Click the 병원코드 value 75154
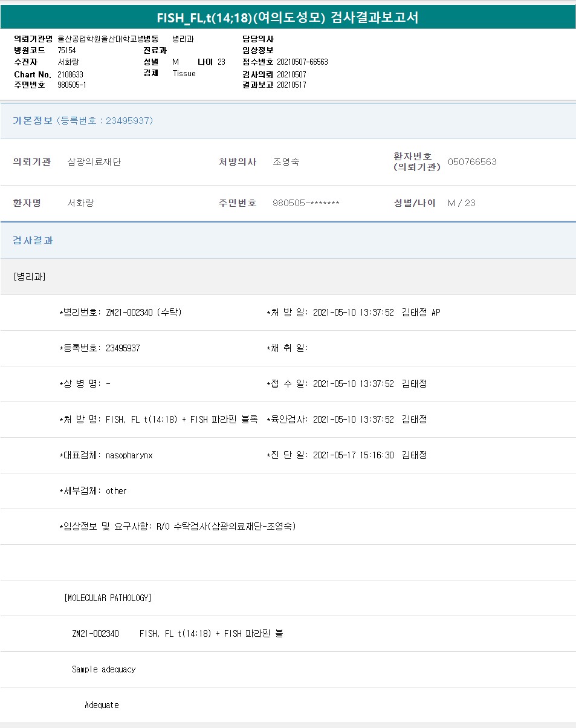This screenshot has height=728, width=576. 67,51
